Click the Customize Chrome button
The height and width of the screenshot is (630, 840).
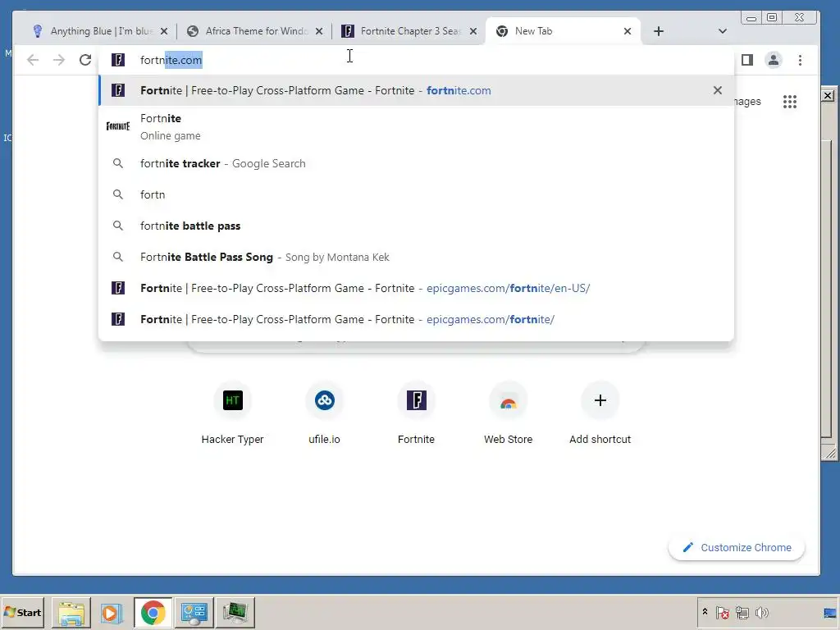coord(737,547)
